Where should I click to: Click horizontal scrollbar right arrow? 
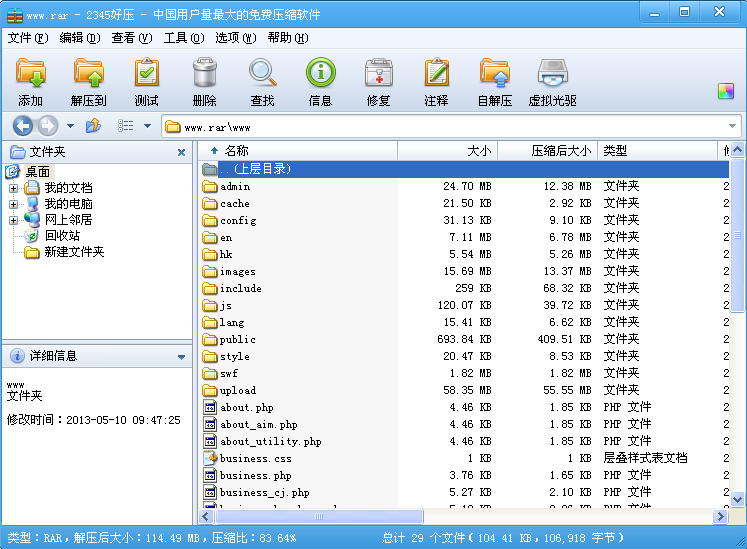coord(720,516)
